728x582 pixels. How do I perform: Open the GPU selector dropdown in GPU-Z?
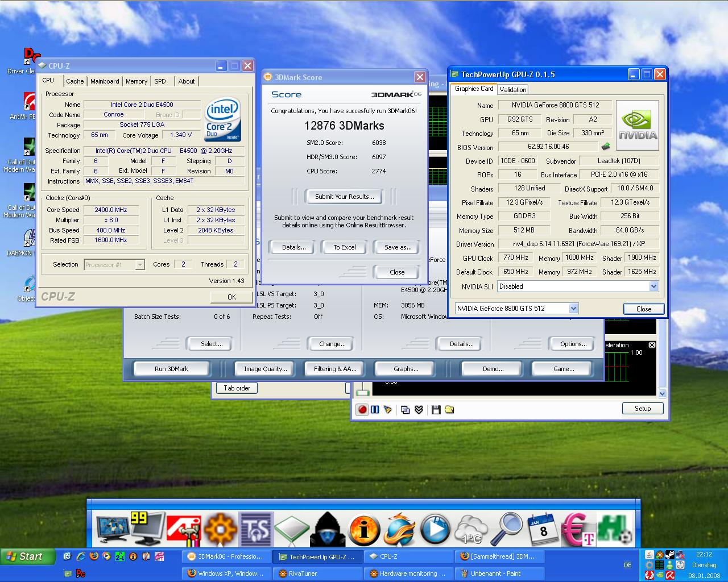pos(573,308)
